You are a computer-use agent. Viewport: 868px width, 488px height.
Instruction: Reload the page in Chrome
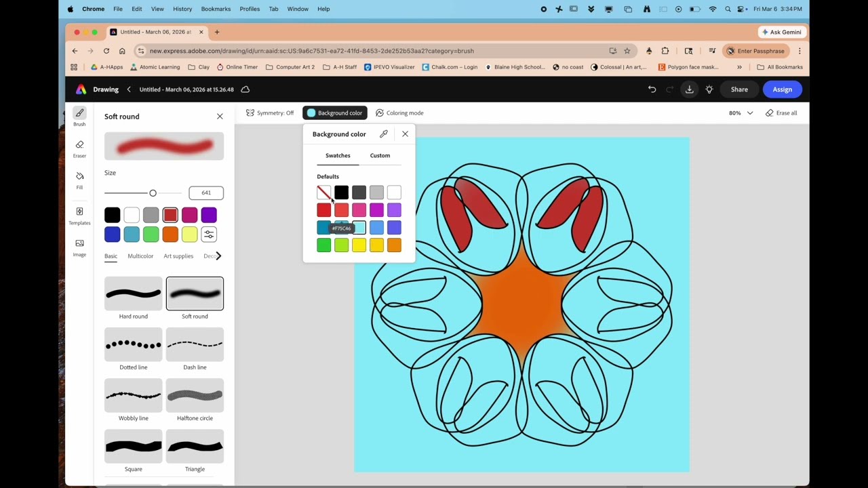(x=106, y=51)
